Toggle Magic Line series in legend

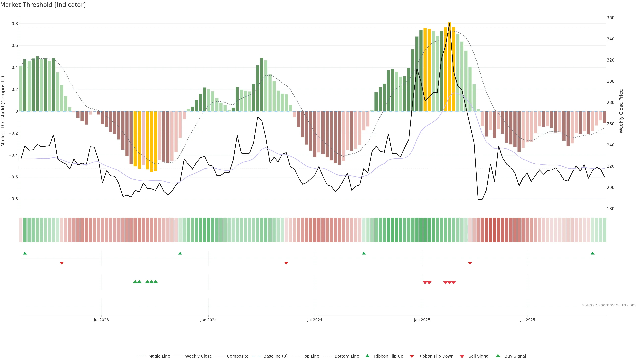(x=159, y=356)
